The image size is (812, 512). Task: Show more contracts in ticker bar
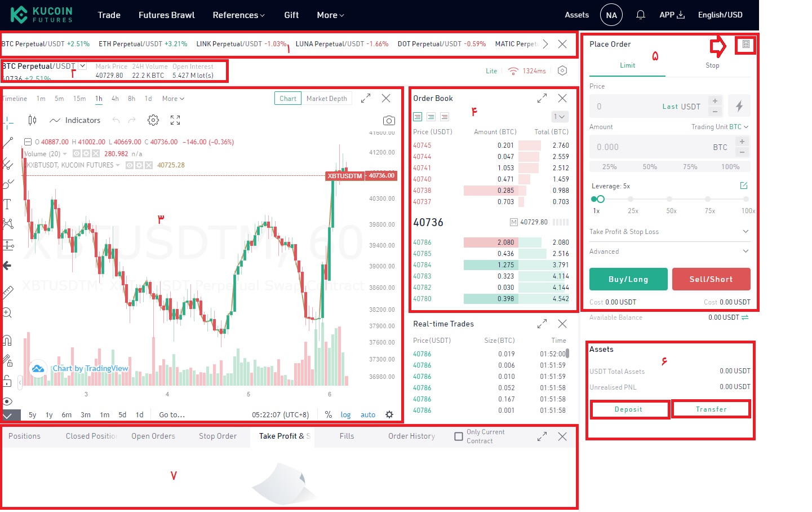click(545, 44)
